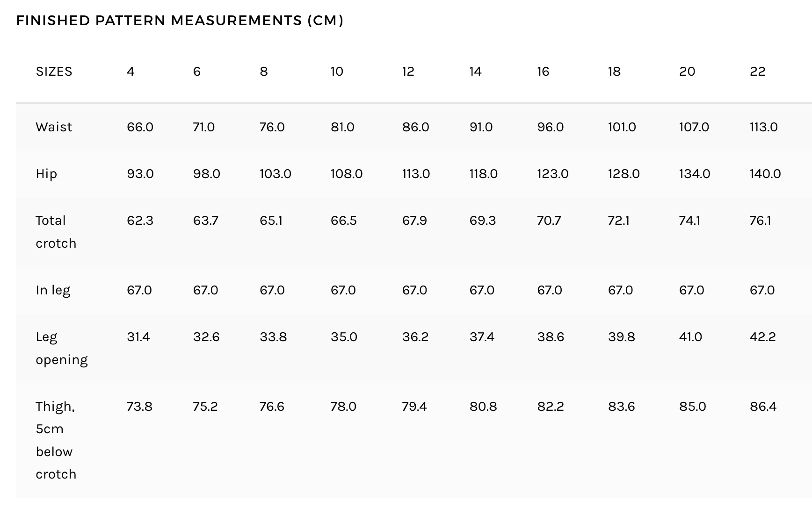The height and width of the screenshot is (515, 812).
Task: Click the In leg row label
Action: click(x=53, y=290)
